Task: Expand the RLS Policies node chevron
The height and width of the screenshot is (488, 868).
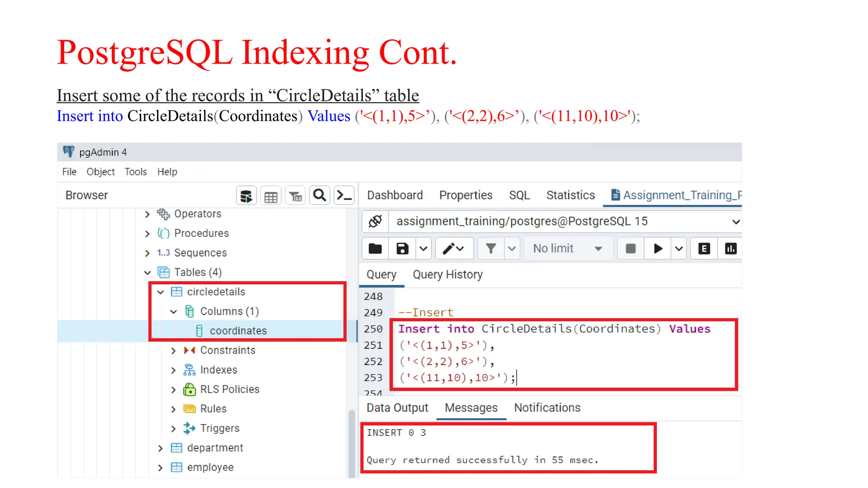Action: click(173, 390)
